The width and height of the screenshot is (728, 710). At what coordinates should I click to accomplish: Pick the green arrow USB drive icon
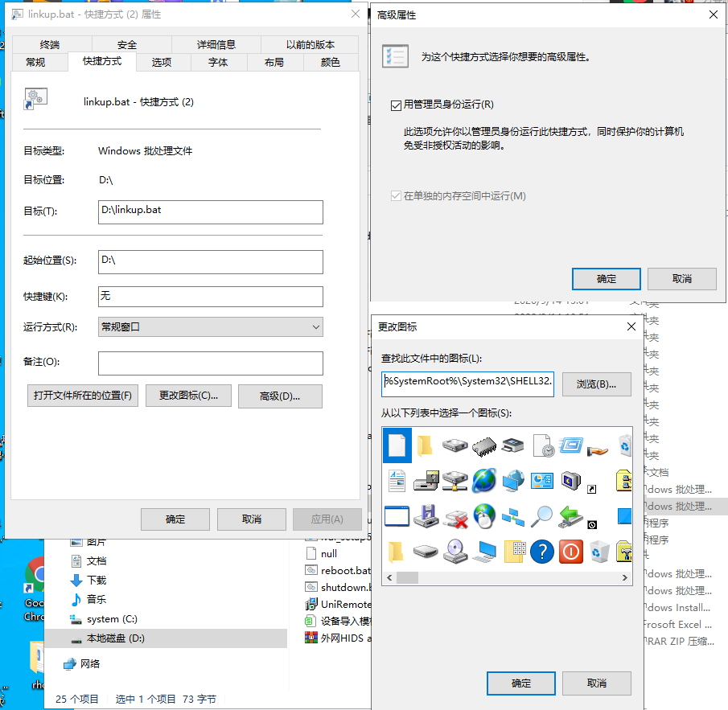[570, 516]
